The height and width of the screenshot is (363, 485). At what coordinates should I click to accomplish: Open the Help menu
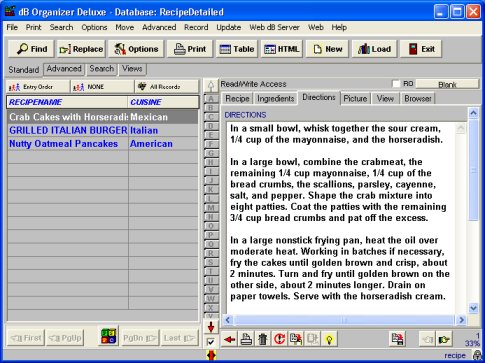(339, 27)
